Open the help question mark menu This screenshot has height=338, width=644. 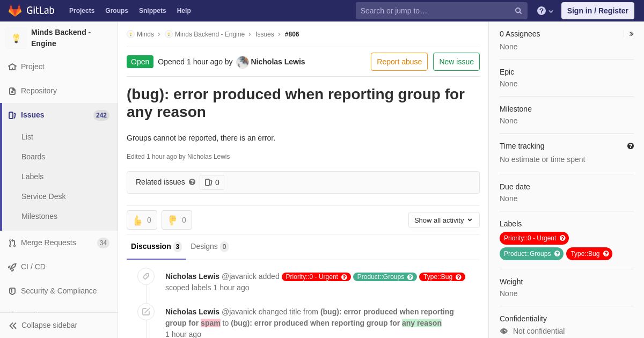point(545,11)
